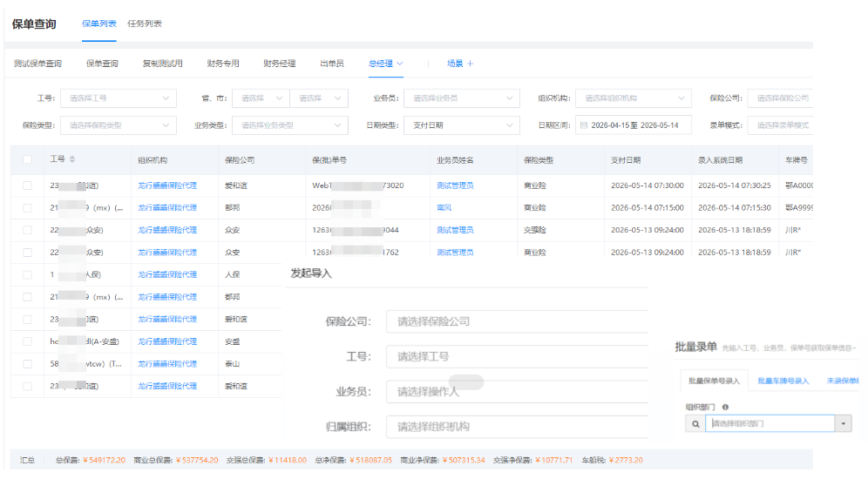Click the 保险公司 field in the 发起导入 dialog
The width and height of the screenshot is (868, 486).
click(517, 321)
